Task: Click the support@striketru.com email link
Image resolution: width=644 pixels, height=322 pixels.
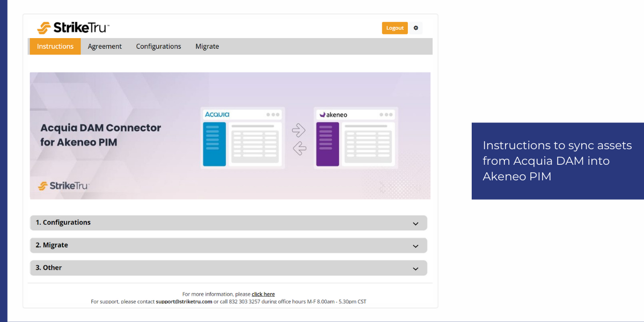Action: pos(184,302)
